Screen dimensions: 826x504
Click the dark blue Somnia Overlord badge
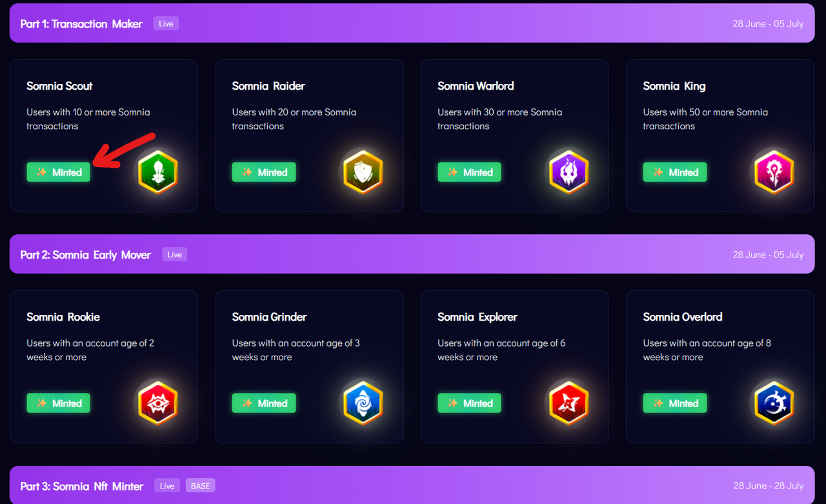point(774,403)
